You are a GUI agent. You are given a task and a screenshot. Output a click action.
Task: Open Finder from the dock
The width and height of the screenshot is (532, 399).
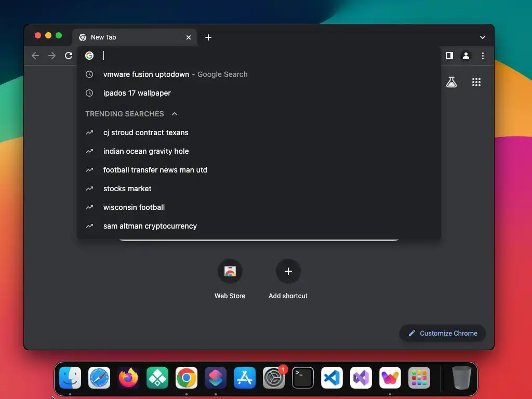[70, 378]
